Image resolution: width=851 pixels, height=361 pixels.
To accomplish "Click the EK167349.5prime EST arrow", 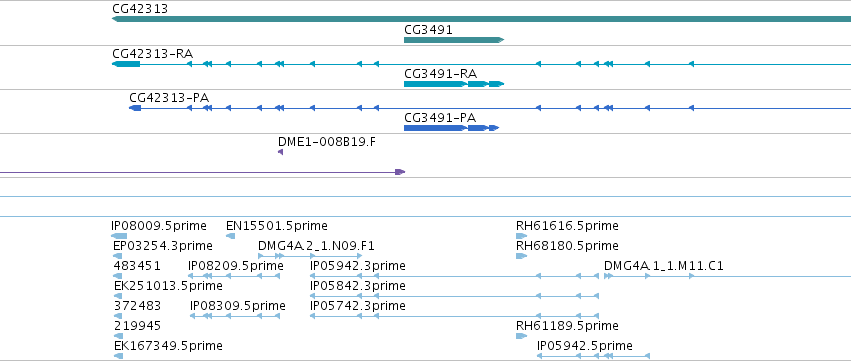I will point(119,356).
